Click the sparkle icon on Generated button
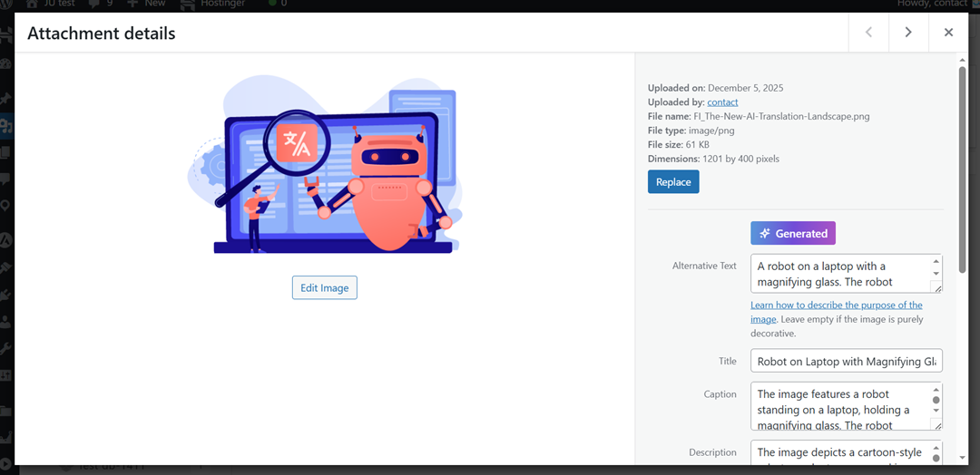Screen dimensions: 980x475 coord(765,234)
